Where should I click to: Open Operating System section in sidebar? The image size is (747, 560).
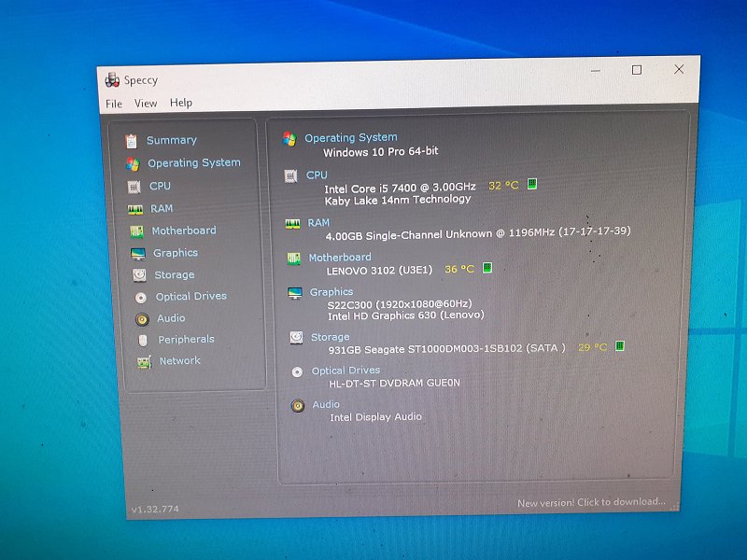(x=194, y=162)
